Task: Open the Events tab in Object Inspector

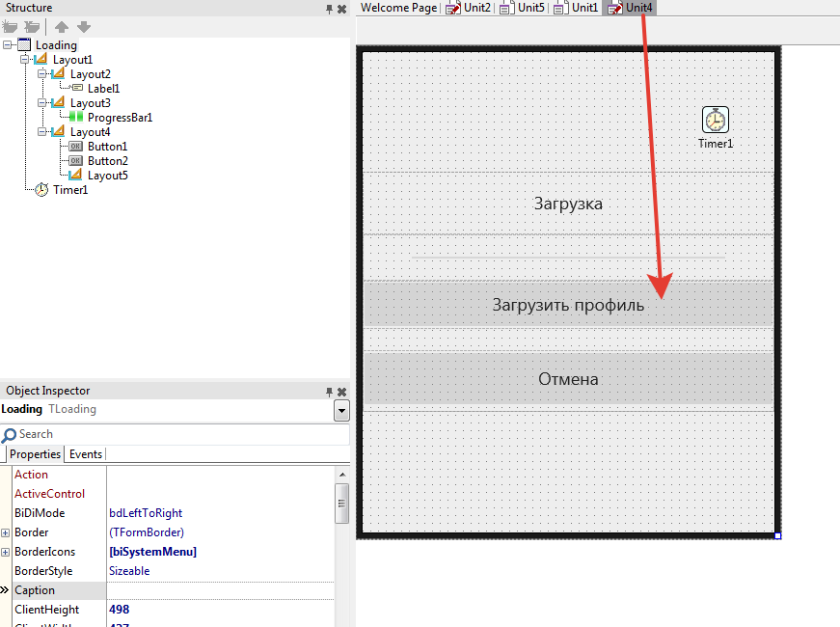Action: tap(86, 454)
